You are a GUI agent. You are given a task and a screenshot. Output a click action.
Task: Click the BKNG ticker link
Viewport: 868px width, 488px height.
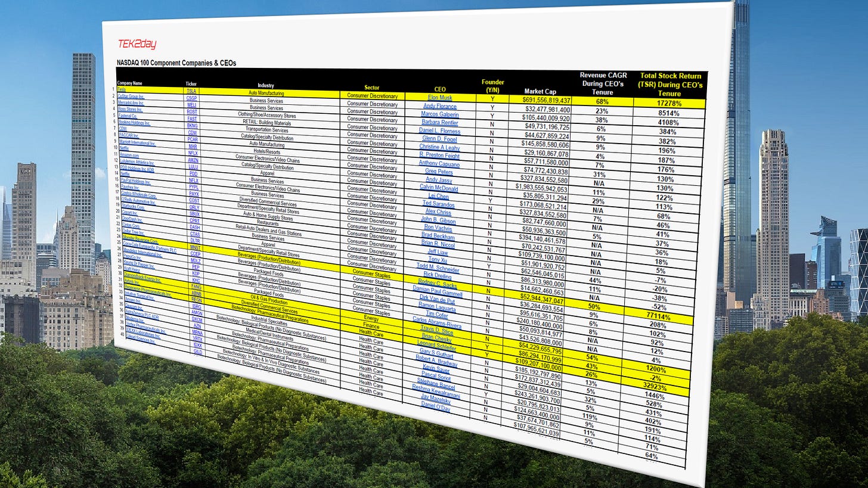[x=193, y=125]
